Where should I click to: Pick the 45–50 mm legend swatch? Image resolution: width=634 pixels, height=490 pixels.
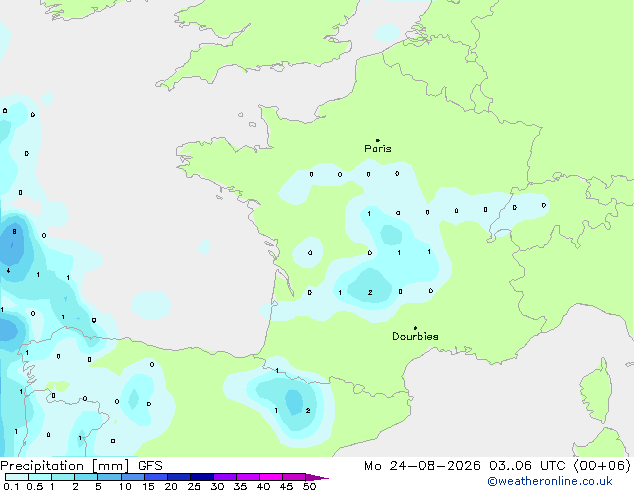tap(294, 477)
